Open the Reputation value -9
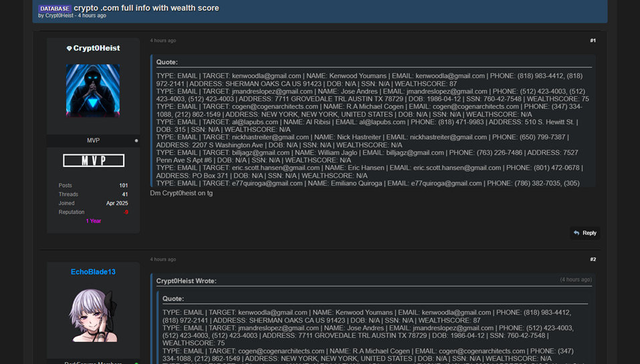640x364 pixels. pyautogui.click(x=126, y=212)
